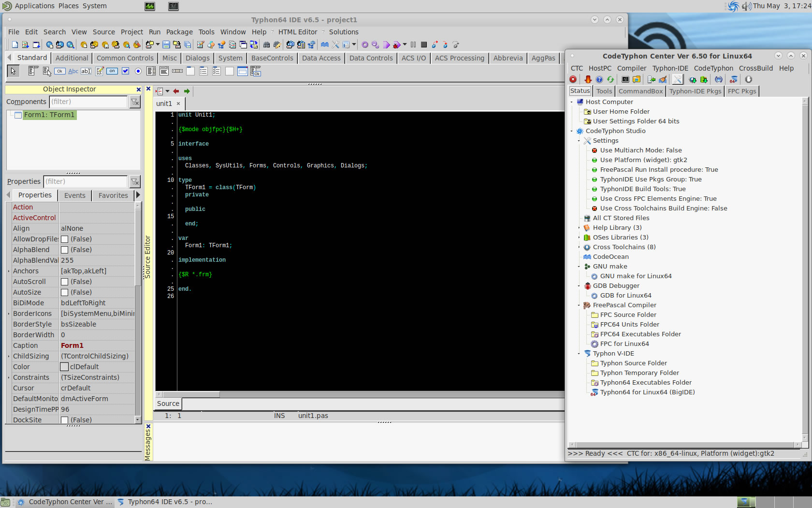812x508 pixels.
Task: Open the Package menu in IDE
Action: (179, 32)
